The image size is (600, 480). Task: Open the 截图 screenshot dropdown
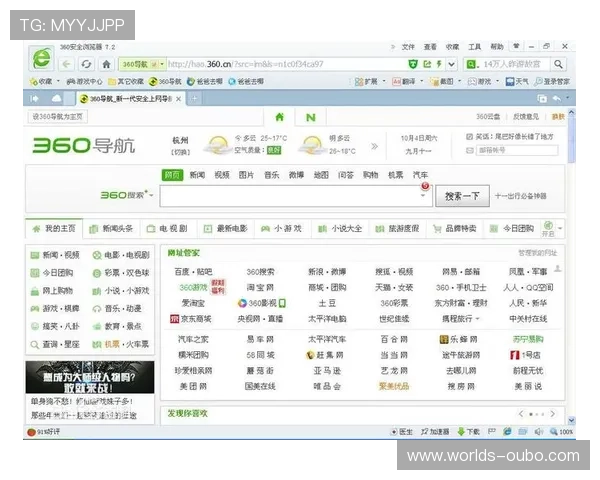(x=459, y=82)
